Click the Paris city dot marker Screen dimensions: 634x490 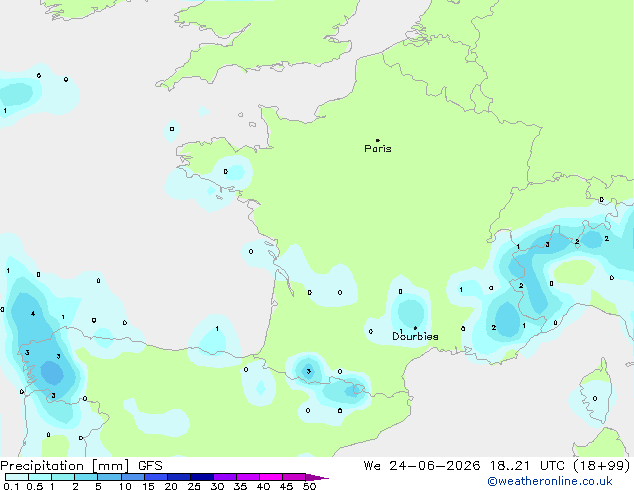tap(378, 140)
